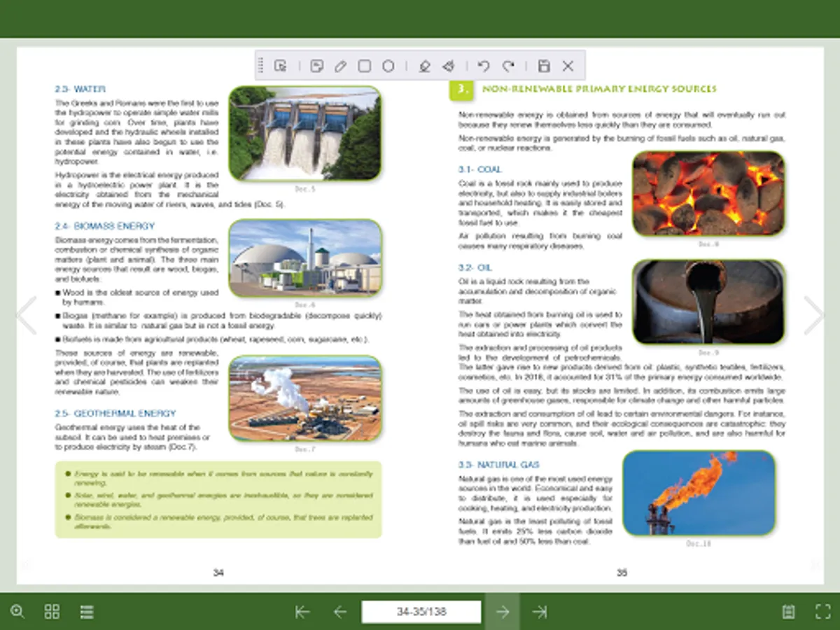Click page number 35 at page bottom
Viewport: 840px width, 630px height.
point(622,573)
